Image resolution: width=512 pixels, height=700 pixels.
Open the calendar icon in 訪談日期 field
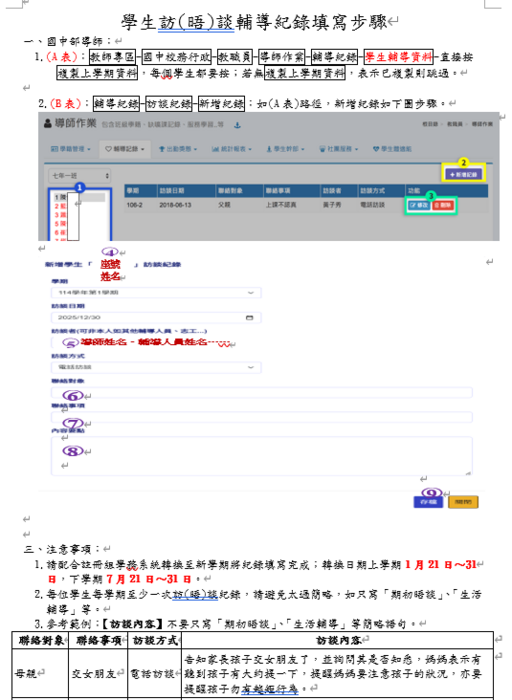point(250,317)
